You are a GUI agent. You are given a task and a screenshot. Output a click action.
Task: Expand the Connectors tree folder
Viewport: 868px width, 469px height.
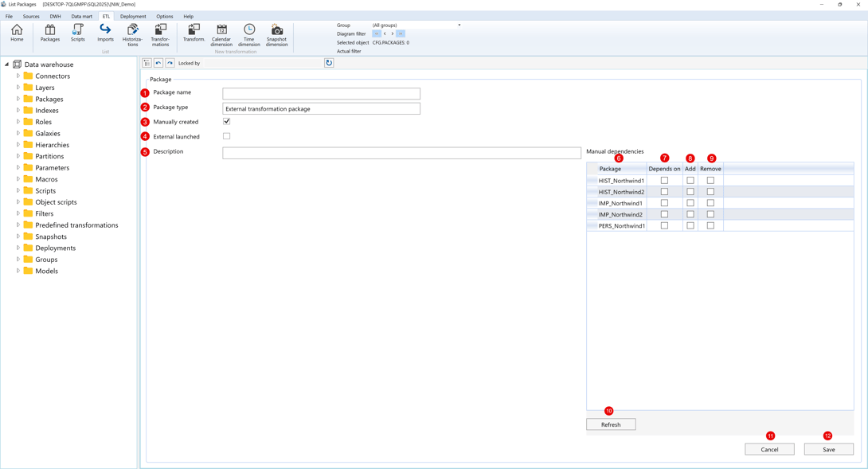point(18,76)
